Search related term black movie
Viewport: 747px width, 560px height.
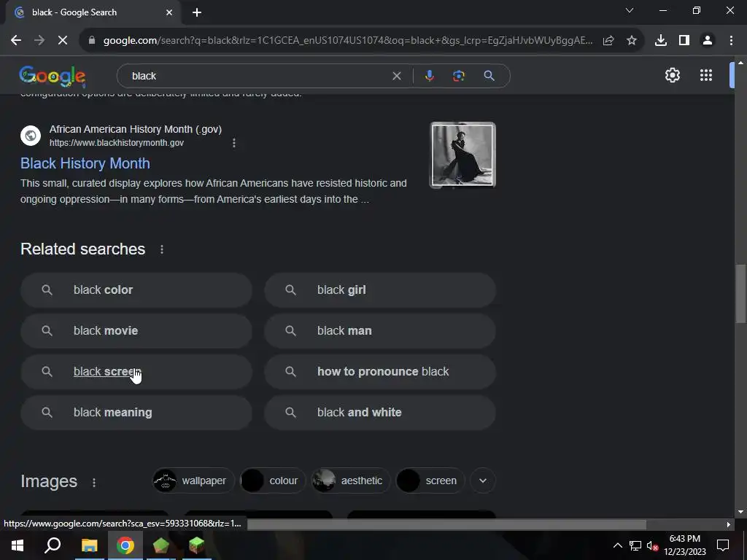136,331
